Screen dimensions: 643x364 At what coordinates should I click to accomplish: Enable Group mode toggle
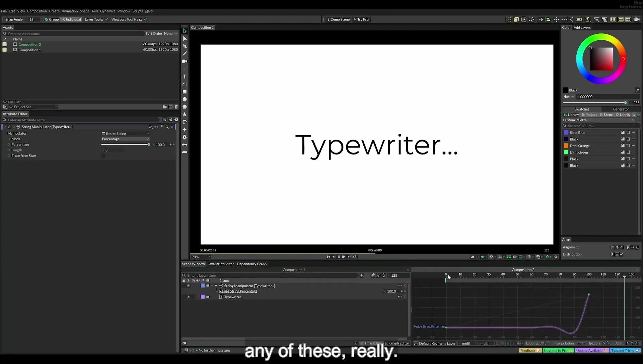[x=52, y=19]
